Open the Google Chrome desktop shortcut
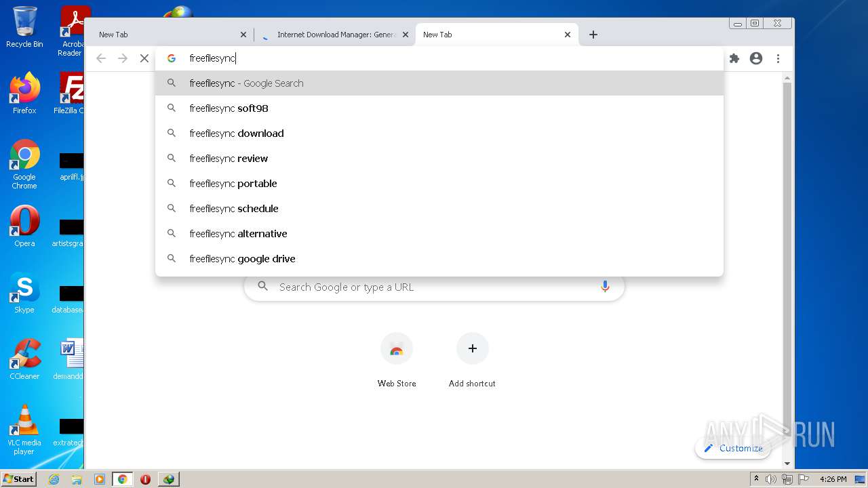Image resolution: width=868 pixels, height=488 pixels. (x=24, y=164)
